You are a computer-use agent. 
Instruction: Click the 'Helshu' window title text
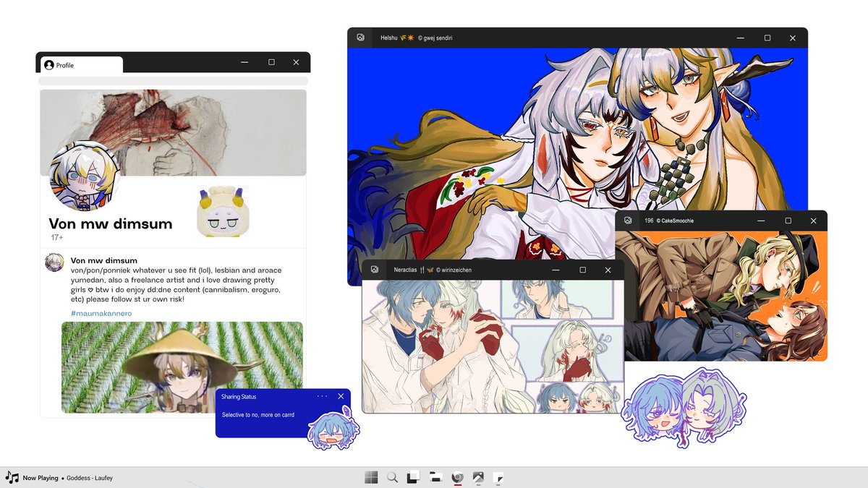pos(389,38)
